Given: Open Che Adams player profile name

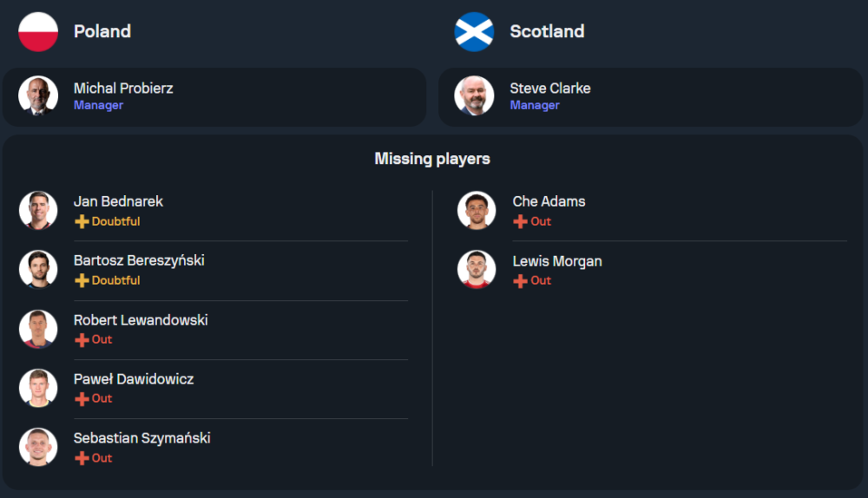Looking at the screenshot, I should point(549,201).
